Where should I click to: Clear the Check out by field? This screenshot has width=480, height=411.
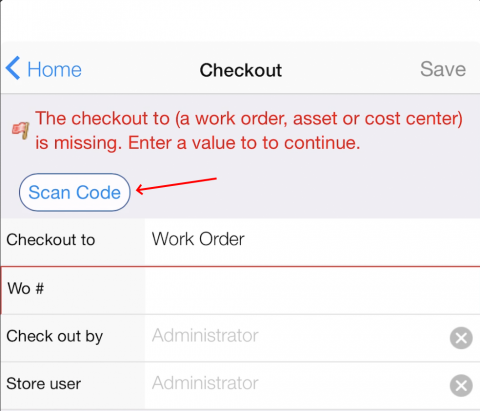point(461,338)
